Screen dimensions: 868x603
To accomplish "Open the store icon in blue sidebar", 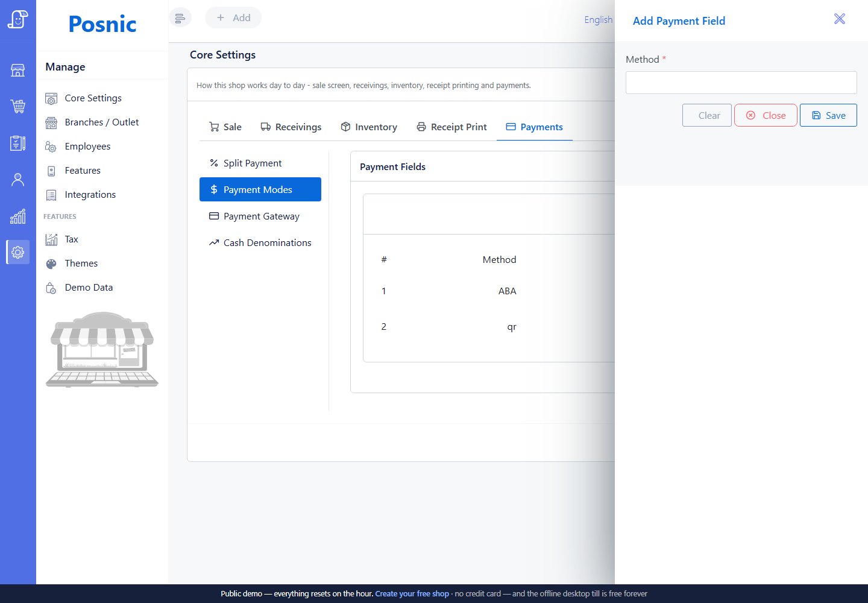I will (17, 71).
